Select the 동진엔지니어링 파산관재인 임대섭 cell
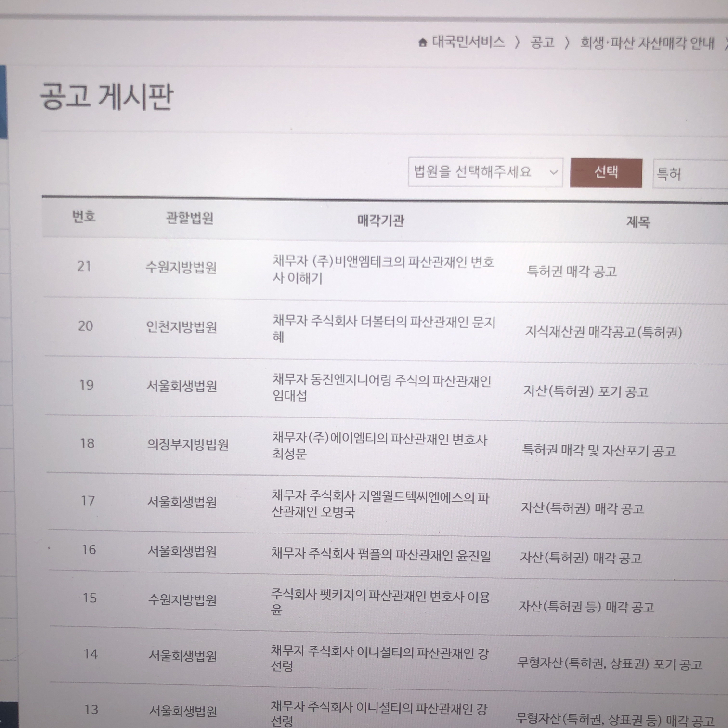Image resolution: width=728 pixels, height=728 pixels. [382, 388]
